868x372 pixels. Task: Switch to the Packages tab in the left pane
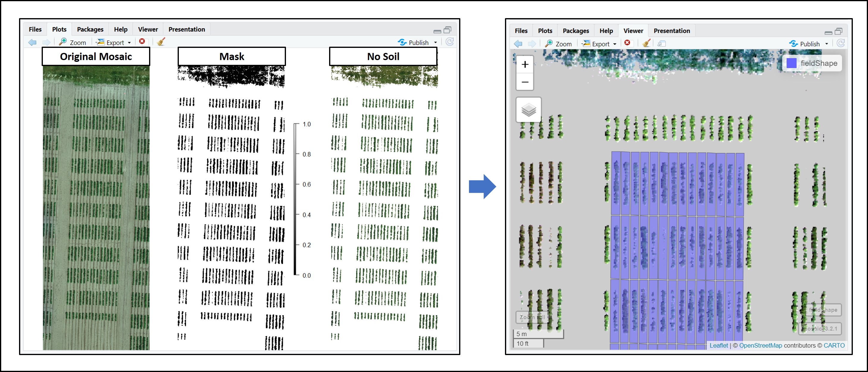pos(90,29)
